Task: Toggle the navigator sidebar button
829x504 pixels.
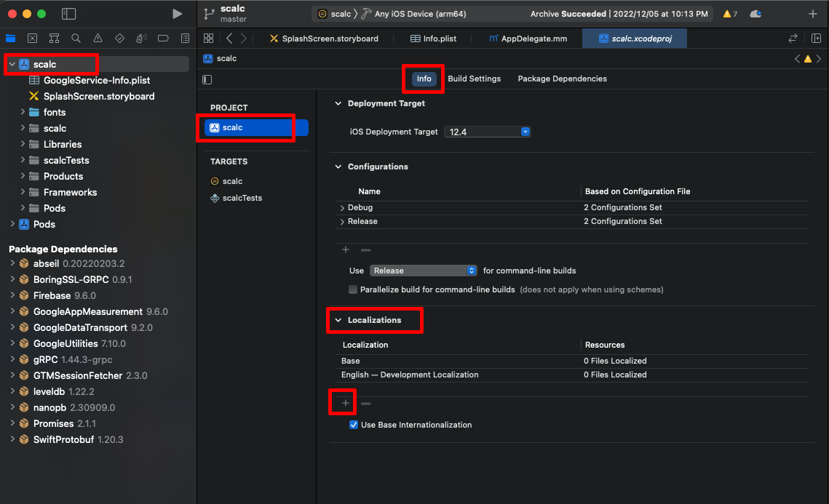Action: point(68,14)
